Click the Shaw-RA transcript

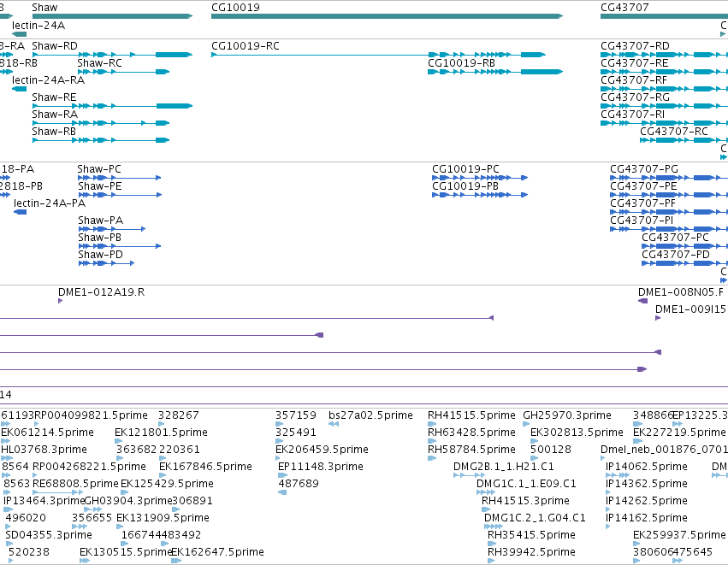101,123
